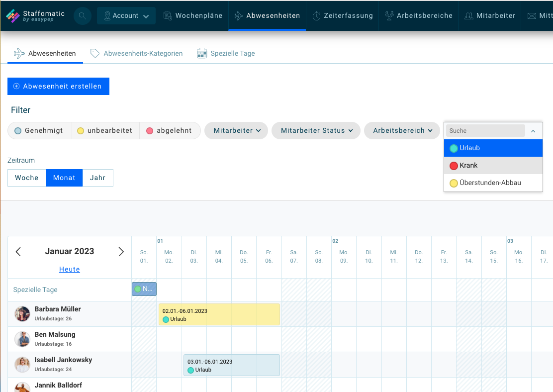The image size is (553, 392).
Task: Select the clock icon for Zeiterfassung
Action: click(x=317, y=15)
